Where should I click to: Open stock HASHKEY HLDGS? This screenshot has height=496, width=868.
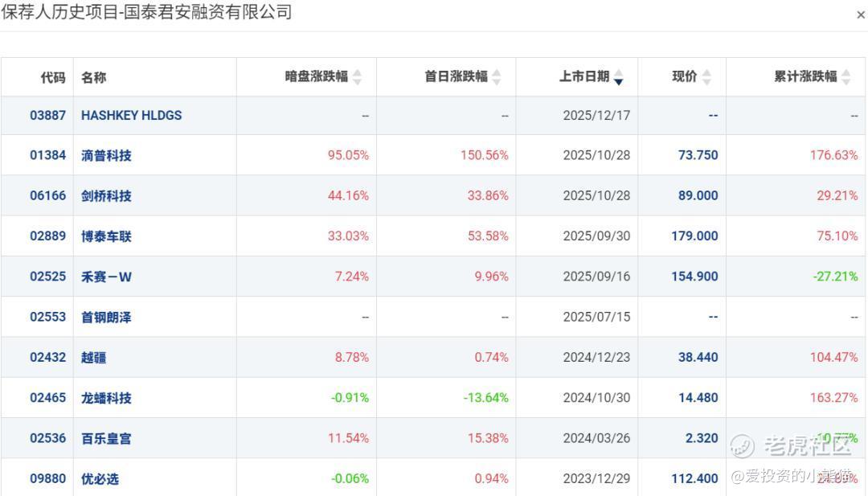click(x=131, y=115)
